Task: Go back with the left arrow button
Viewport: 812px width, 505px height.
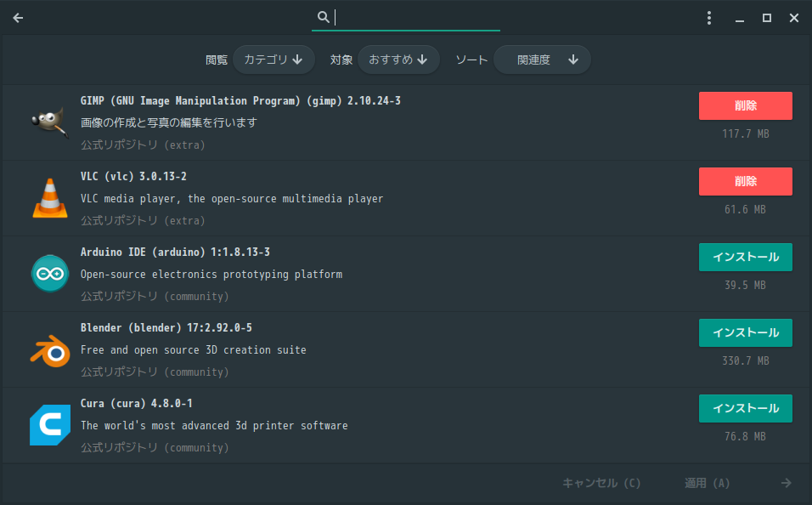Action: coord(18,18)
